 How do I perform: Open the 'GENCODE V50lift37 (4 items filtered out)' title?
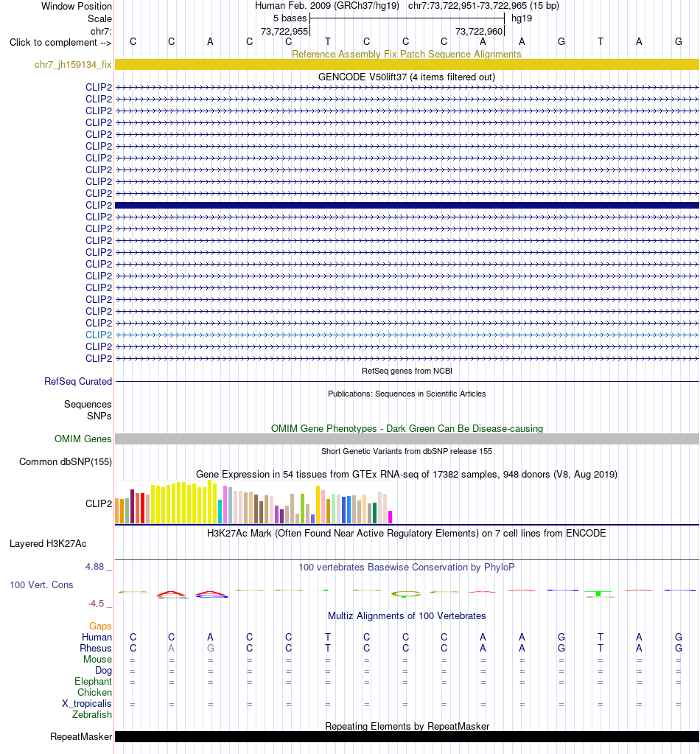pyautogui.click(x=407, y=77)
